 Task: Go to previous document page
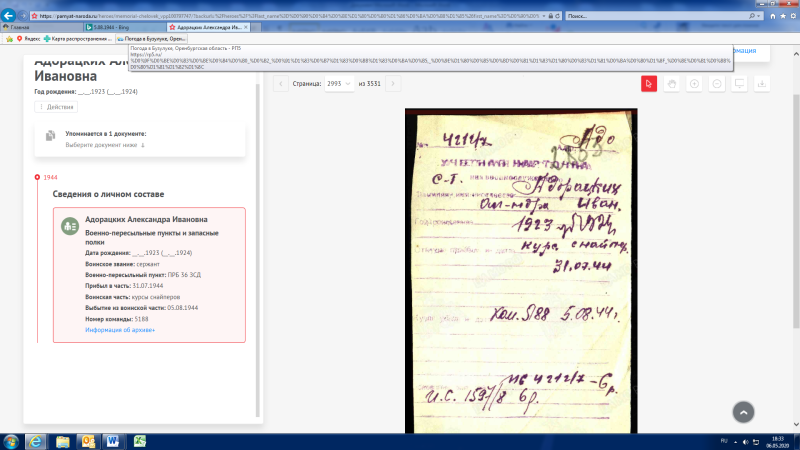pos(281,84)
